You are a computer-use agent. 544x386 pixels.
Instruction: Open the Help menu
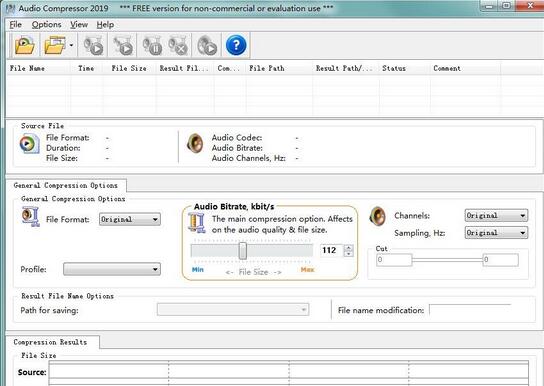(x=105, y=25)
